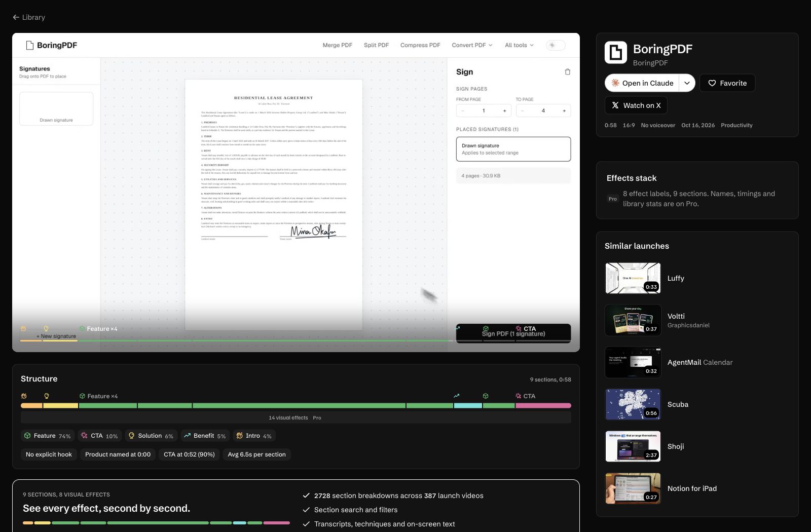Jump to the cyan Benefit segment in Structure
Viewport: 811px width, 532px height.
(468, 405)
